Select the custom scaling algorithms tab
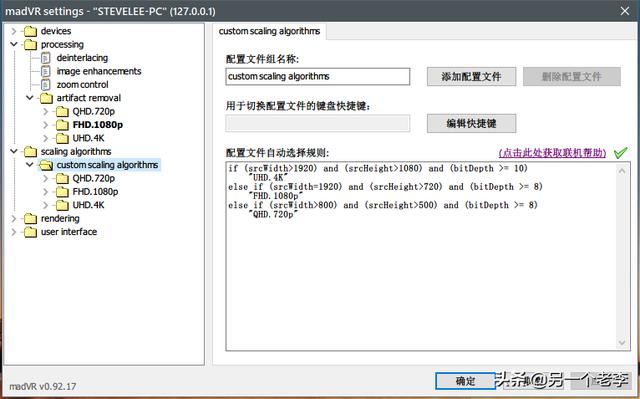Screen dimensions: 640x399 tap(269, 31)
